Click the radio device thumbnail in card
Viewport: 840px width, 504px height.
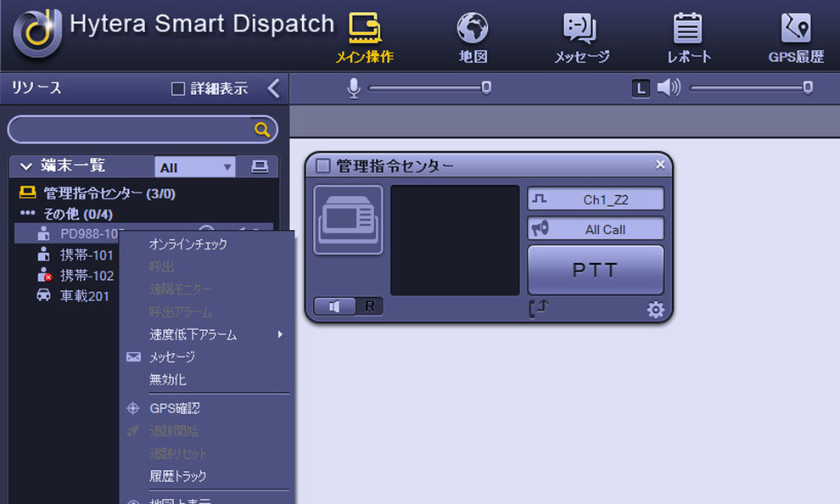[x=348, y=220]
